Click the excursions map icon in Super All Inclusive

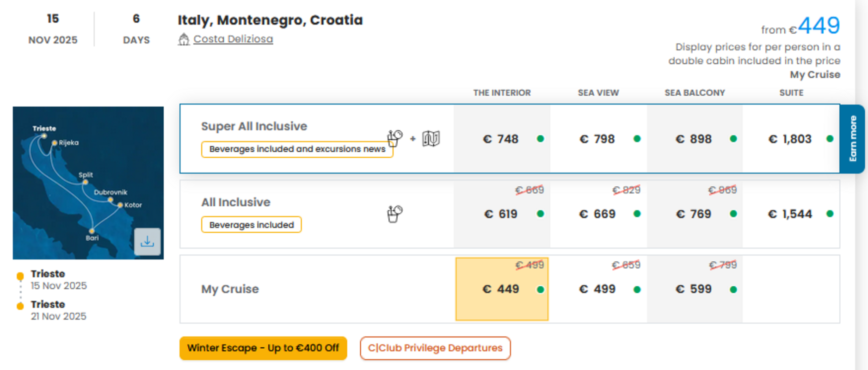tap(431, 138)
